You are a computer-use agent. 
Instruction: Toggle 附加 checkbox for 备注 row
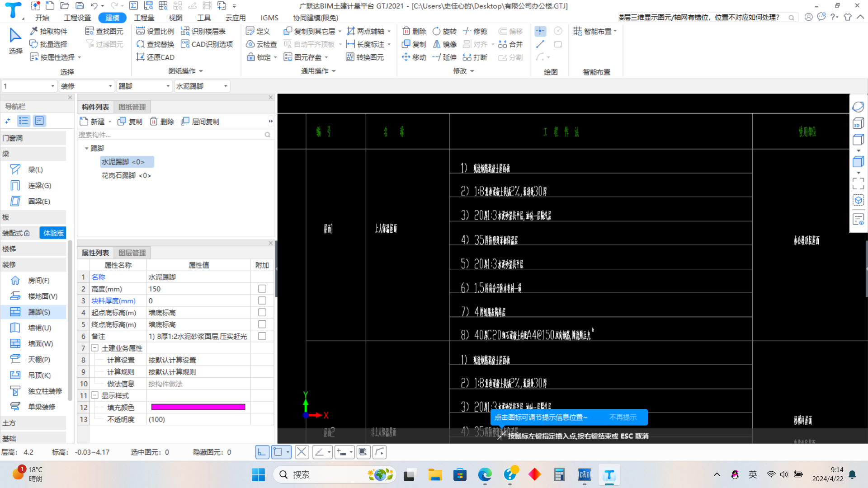pyautogui.click(x=262, y=336)
